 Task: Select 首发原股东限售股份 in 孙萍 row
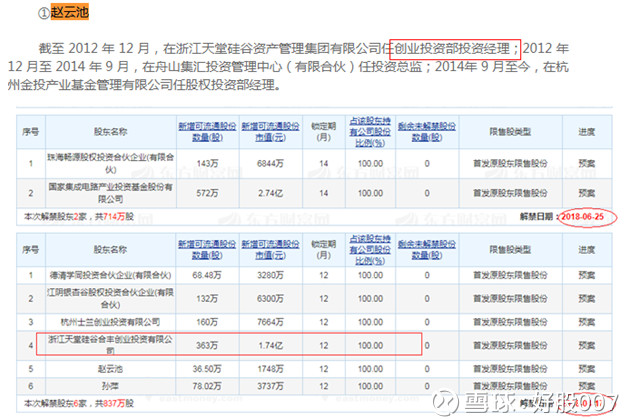click(x=510, y=386)
